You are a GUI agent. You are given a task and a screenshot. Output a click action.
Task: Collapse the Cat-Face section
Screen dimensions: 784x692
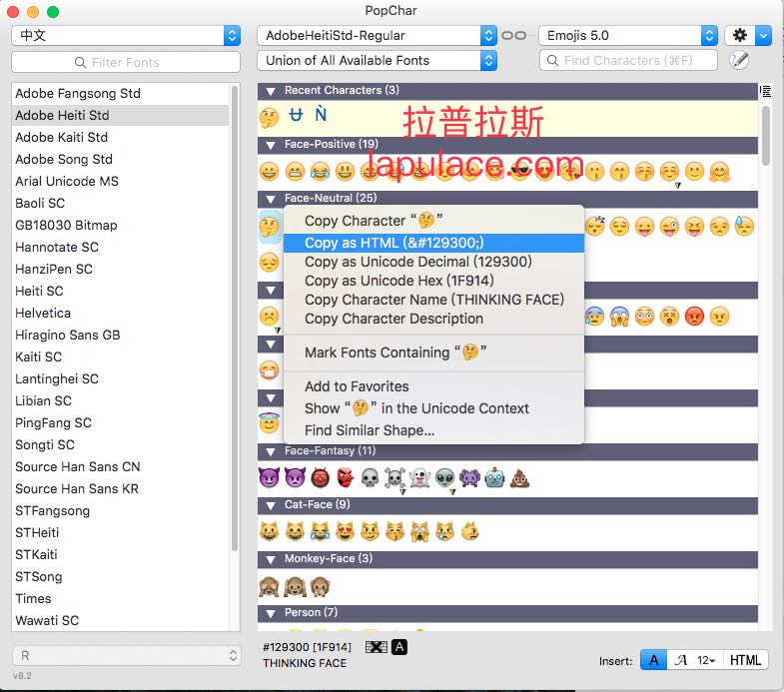(271, 505)
